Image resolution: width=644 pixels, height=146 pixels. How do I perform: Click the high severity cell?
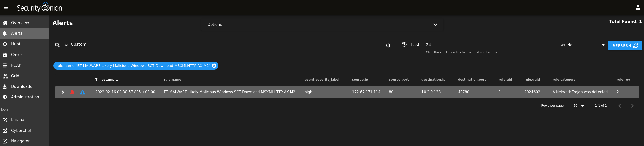[x=308, y=92]
